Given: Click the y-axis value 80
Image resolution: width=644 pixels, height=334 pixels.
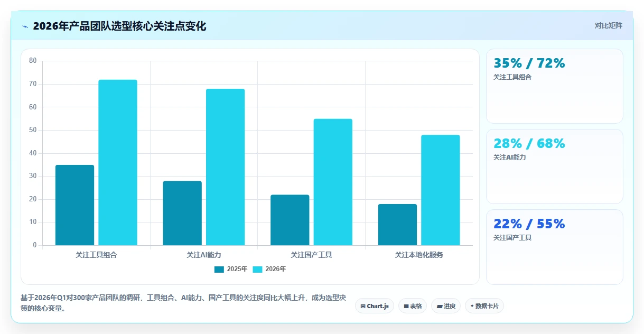Looking at the screenshot, I should tap(33, 61).
